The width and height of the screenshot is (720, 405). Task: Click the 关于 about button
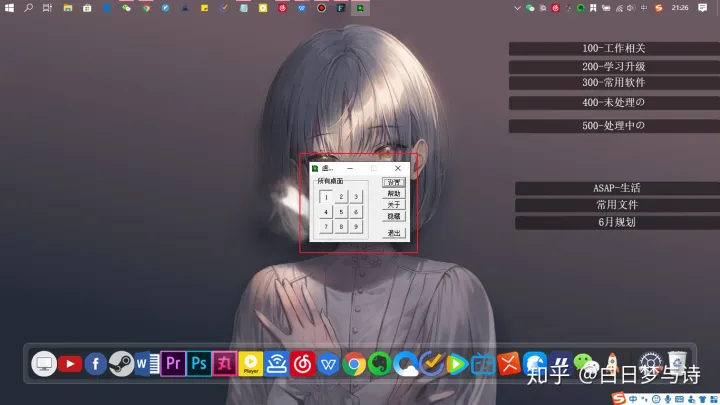pyautogui.click(x=394, y=205)
